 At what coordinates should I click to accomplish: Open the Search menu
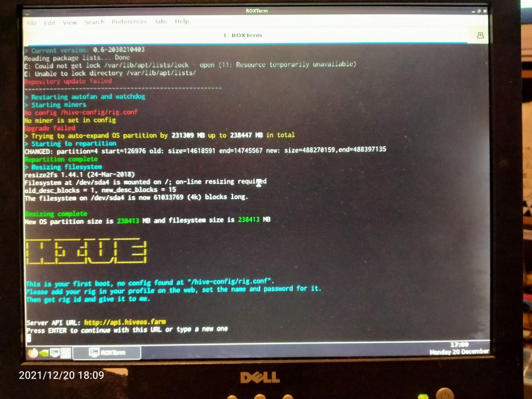click(x=94, y=22)
